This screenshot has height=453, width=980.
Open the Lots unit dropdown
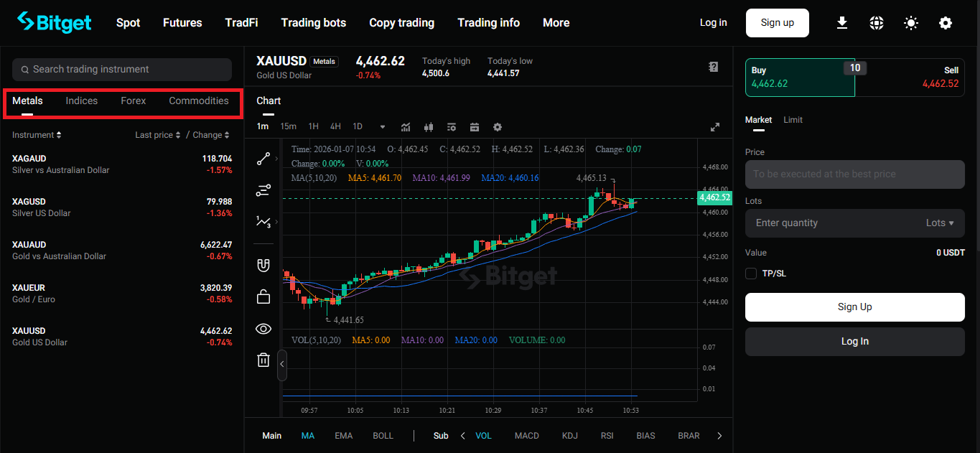(x=940, y=223)
